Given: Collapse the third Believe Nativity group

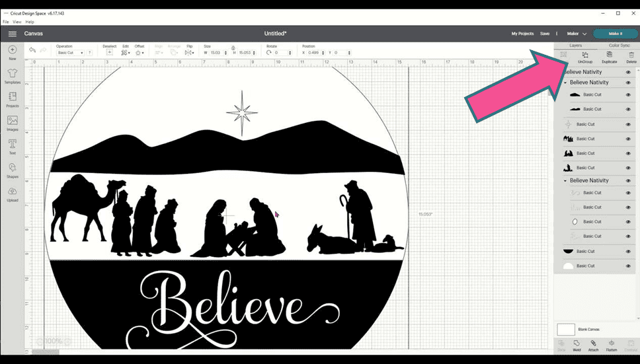Looking at the screenshot, I should [565, 180].
